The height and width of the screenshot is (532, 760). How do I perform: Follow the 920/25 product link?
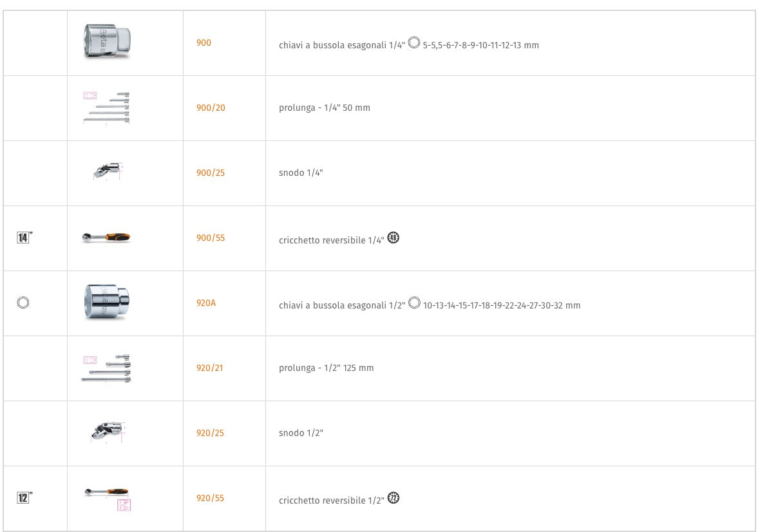click(211, 433)
